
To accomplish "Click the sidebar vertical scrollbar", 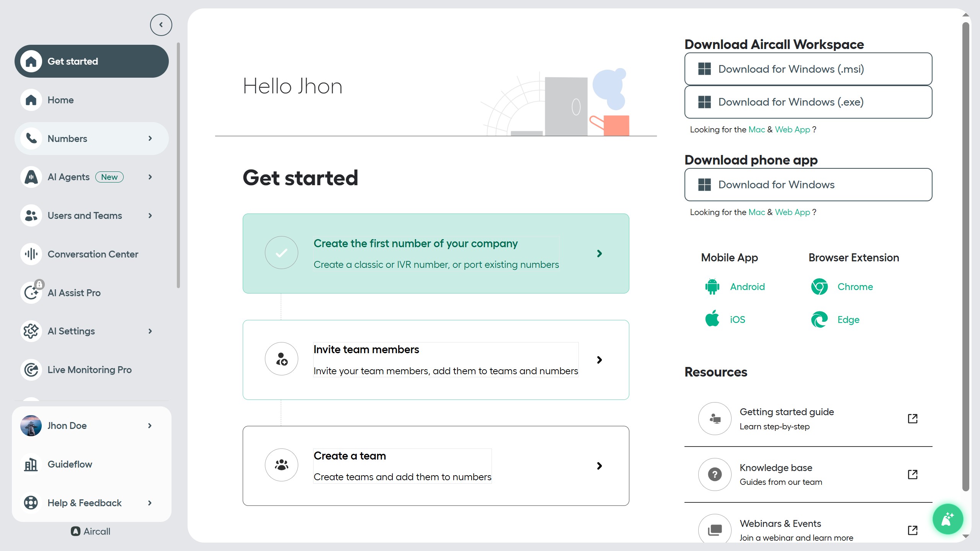I will (178, 165).
